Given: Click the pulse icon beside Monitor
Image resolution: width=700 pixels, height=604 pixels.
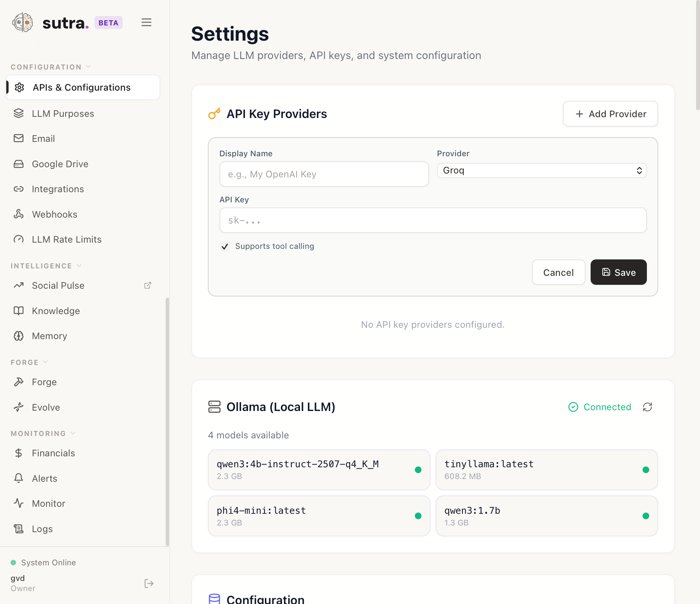Looking at the screenshot, I should [x=19, y=503].
